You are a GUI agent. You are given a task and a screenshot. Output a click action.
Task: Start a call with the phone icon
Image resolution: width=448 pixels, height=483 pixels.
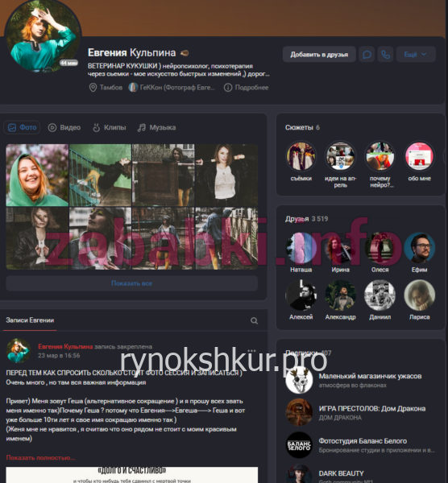tap(385, 55)
